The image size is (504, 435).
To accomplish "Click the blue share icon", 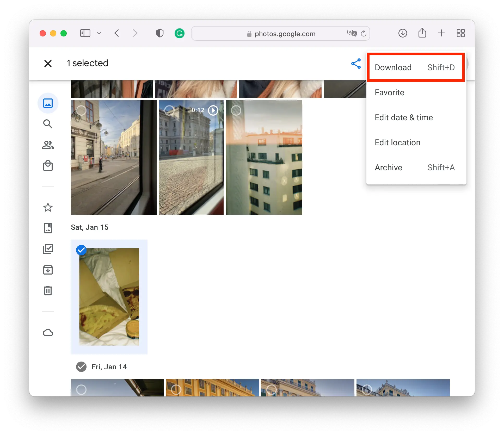I will pos(356,64).
